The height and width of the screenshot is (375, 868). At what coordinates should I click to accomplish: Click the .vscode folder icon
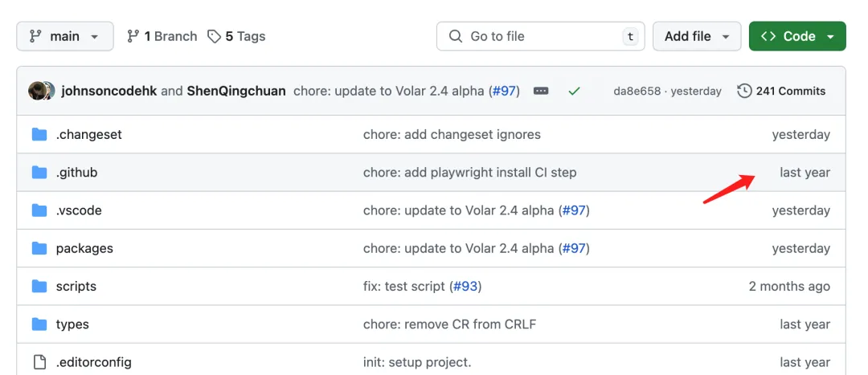point(39,210)
